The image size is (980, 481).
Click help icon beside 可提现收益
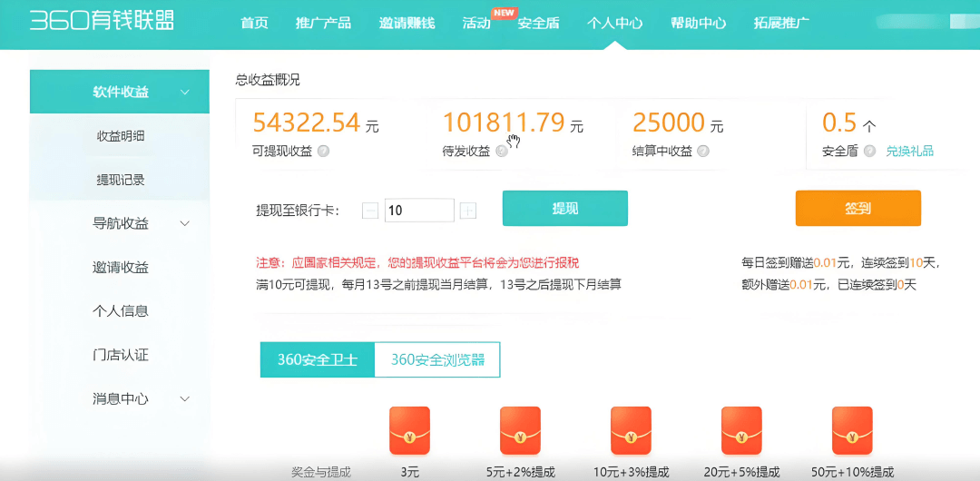(x=324, y=152)
